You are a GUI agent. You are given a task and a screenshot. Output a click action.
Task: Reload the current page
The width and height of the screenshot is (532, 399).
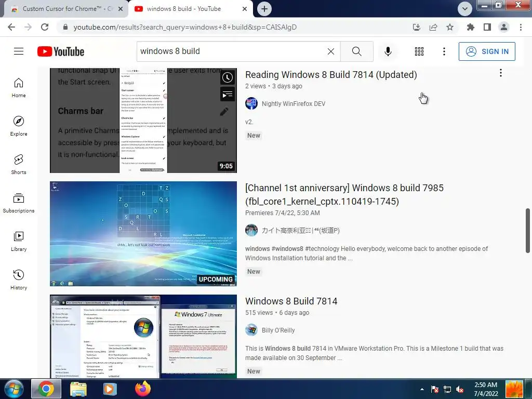point(45,27)
